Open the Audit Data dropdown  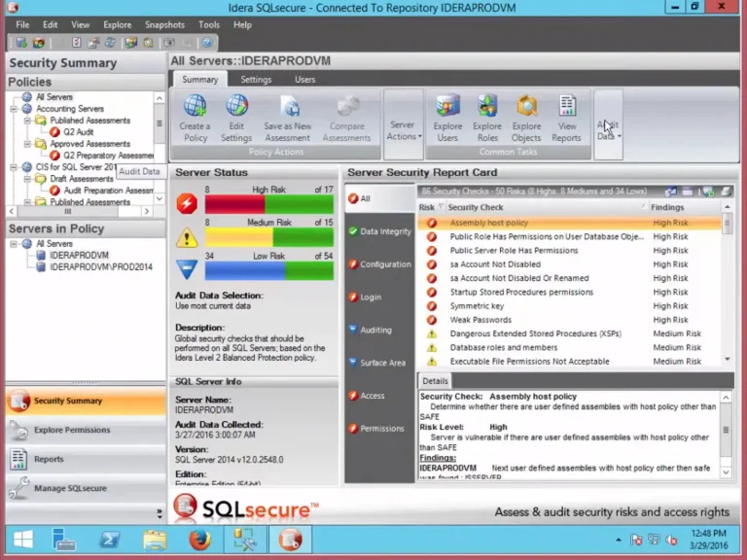[x=608, y=130]
